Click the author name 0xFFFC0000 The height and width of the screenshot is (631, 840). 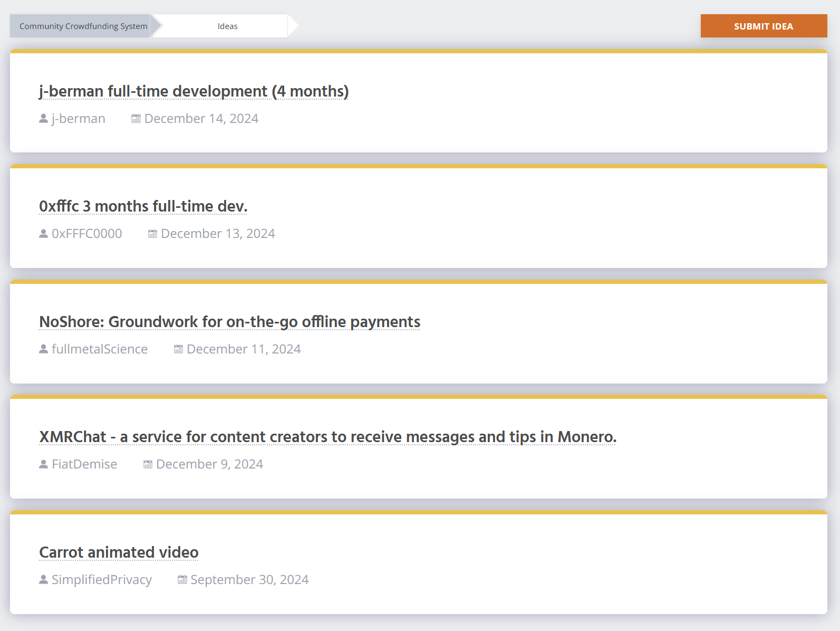coord(87,234)
